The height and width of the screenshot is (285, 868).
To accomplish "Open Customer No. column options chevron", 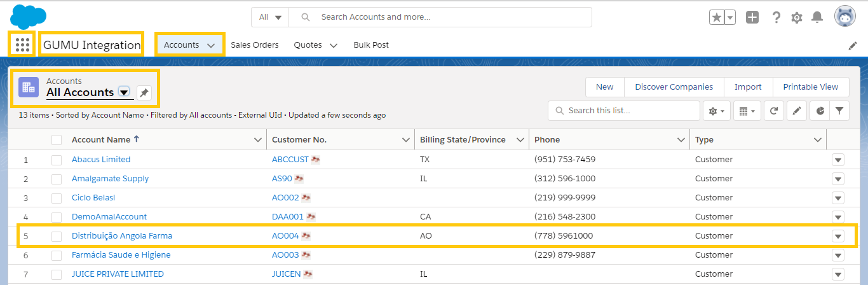I will (406, 140).
